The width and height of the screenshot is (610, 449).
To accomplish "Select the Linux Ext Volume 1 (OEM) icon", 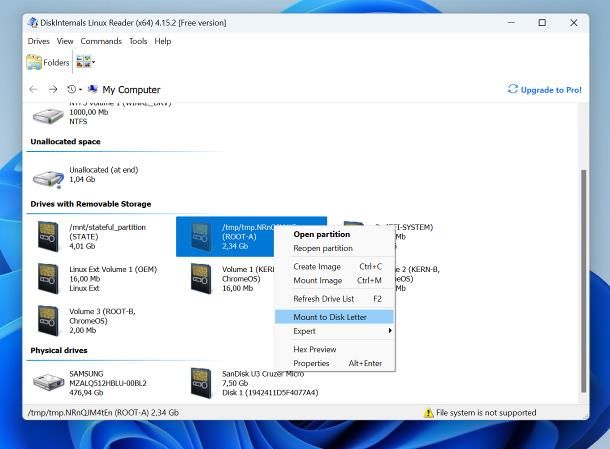I will (x=48, y=278).
